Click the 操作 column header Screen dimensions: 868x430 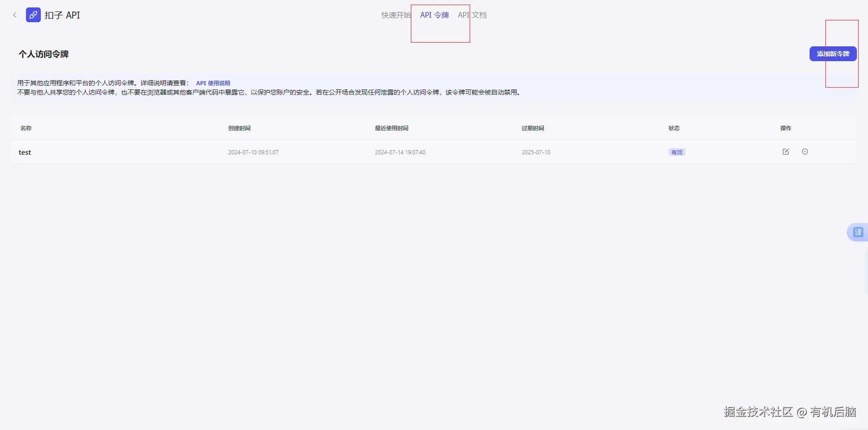(786, 128)
